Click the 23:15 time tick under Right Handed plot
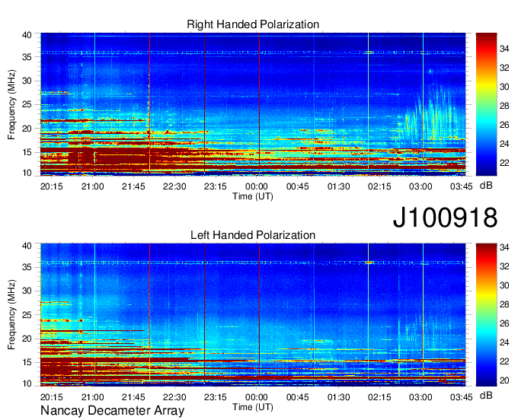Viewport: 518px width, 420px height. (x=216, y=186)
